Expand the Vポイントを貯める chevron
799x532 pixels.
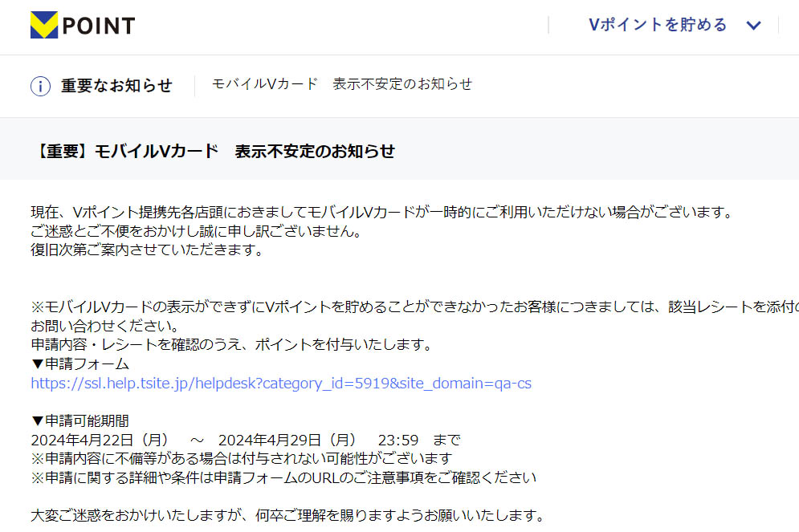[x=754, y=26]
